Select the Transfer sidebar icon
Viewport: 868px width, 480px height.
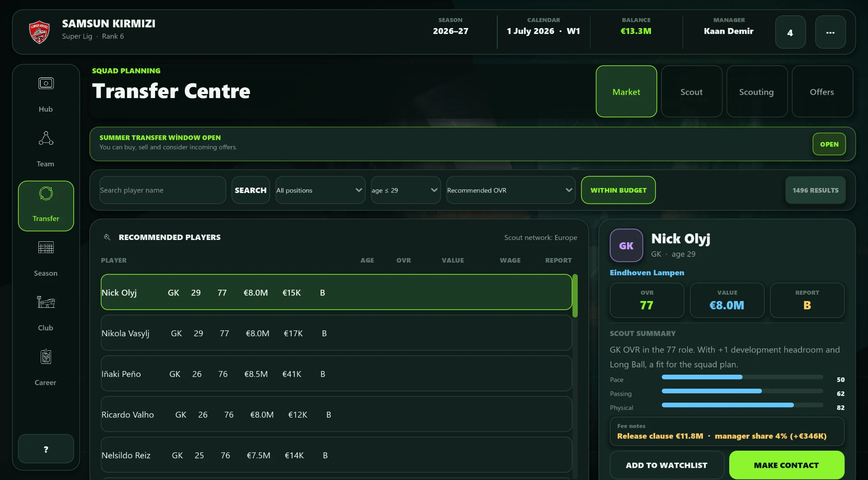point(46,193)
